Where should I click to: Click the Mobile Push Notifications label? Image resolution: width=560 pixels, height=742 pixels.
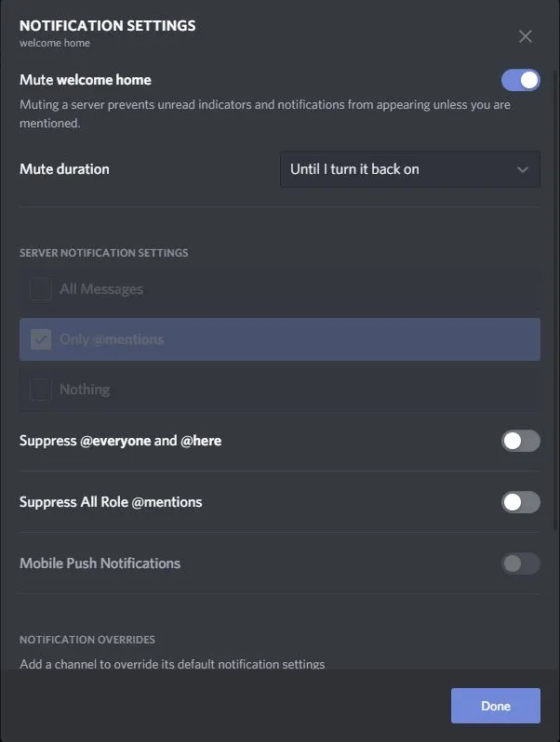coord(100,563)
